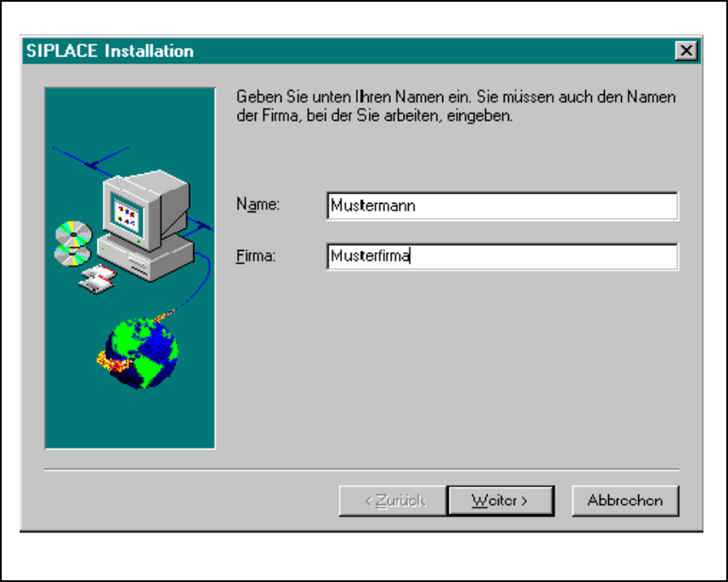Click the computer monitor graphic

(x=146, y=208)
